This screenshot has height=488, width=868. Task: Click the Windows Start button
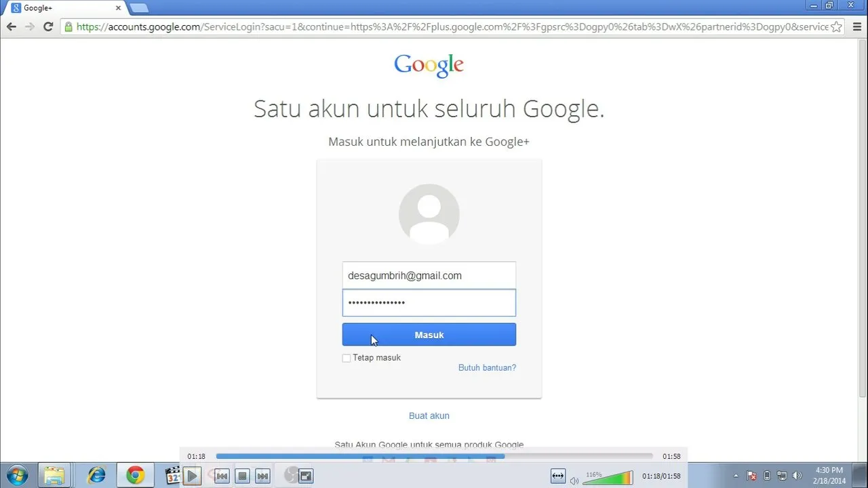coord(16,475)
